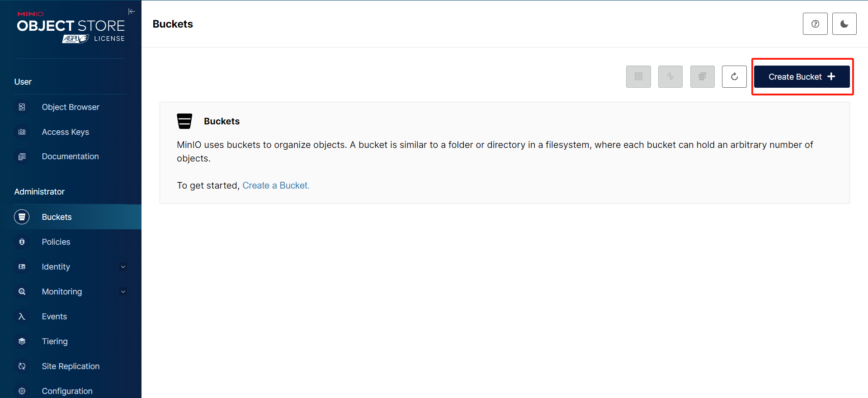Click the Documentation icon
Viewport: 868px width, 398px height.
[x=22, y=156]
